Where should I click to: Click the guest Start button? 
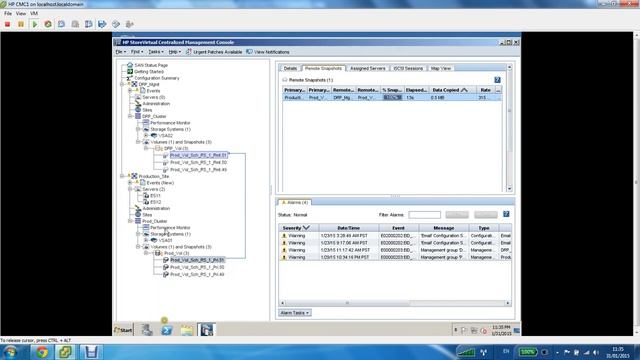(x=123, y=330)
